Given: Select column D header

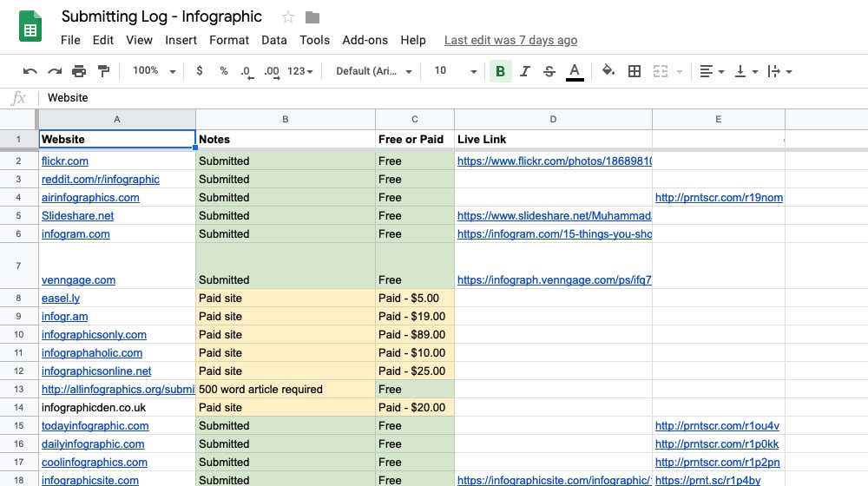Looking at the screenshot, I should (553, 119).
